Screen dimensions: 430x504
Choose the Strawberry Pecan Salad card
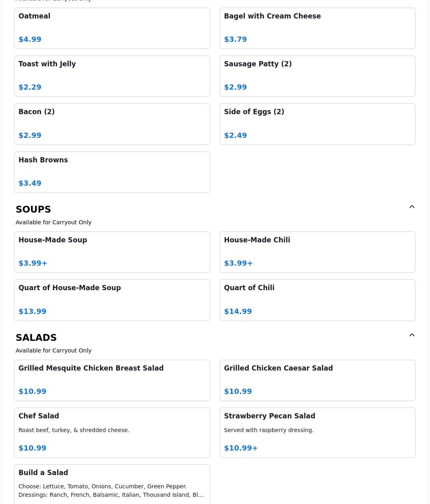tap(317, 432)
